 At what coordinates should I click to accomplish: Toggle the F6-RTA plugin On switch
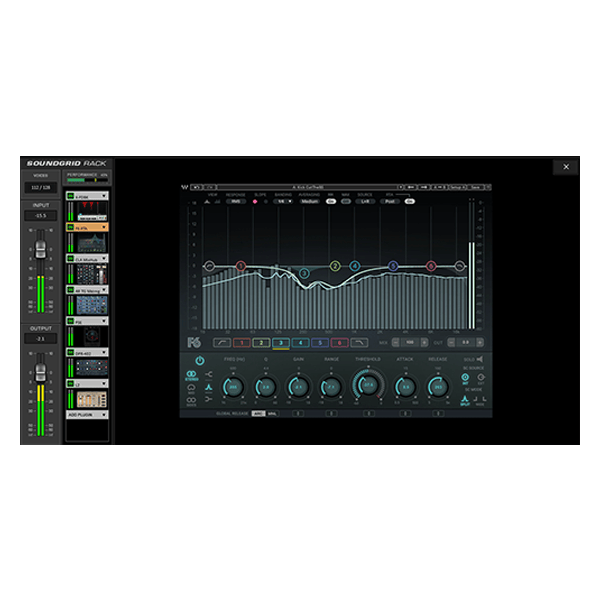70,227
